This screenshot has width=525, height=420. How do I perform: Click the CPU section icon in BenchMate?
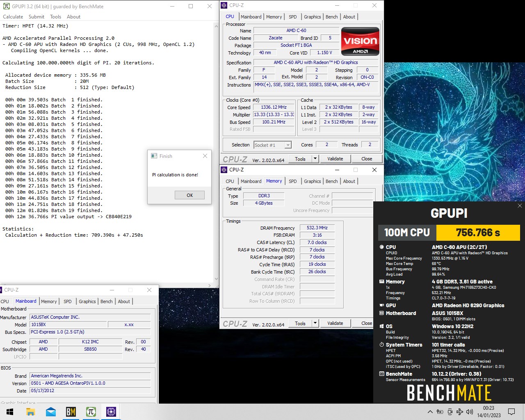(x=382, y=247)
